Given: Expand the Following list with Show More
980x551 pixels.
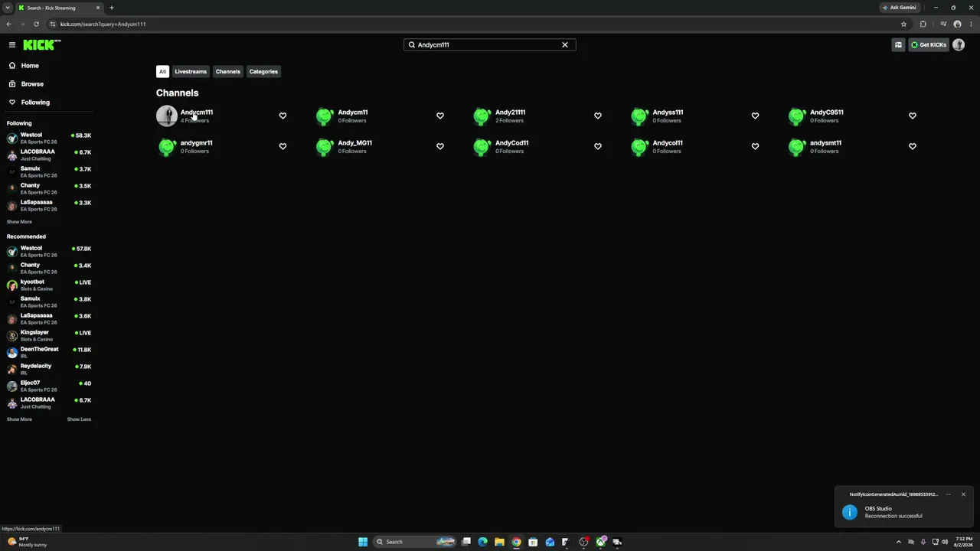Looking at the screenshot, I should click(x=20, y=222).
